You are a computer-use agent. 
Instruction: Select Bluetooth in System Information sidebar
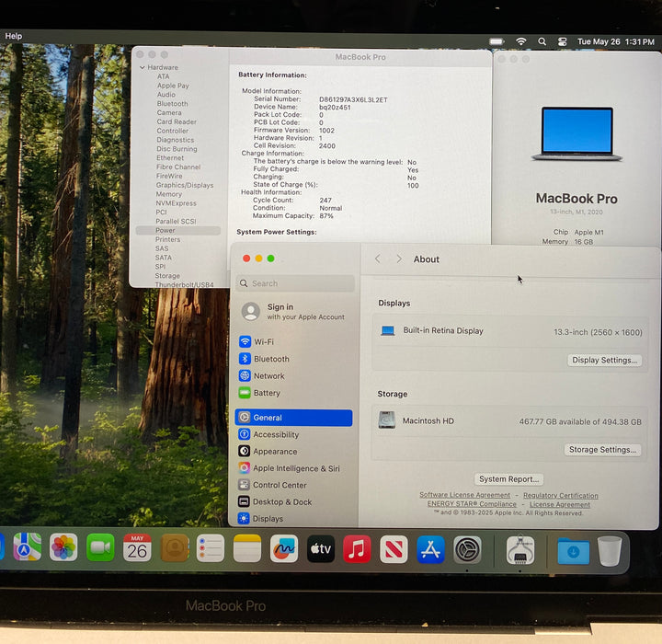(x=172, y=104)
